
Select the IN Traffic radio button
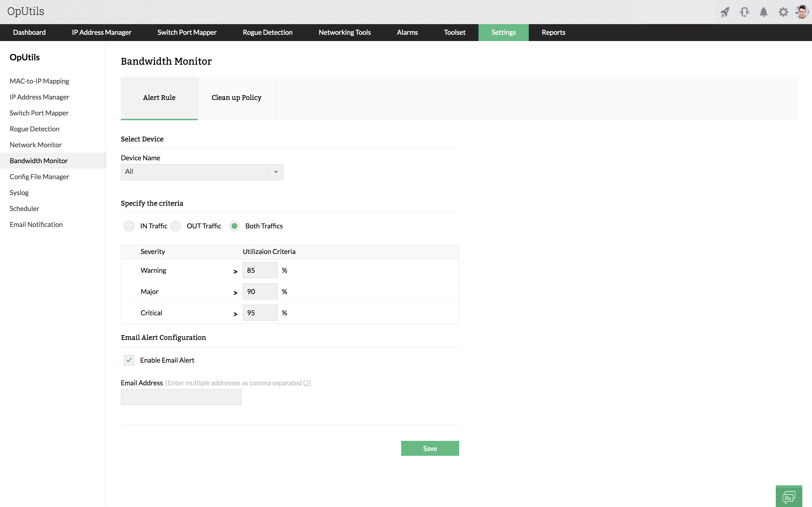point(129,226)
